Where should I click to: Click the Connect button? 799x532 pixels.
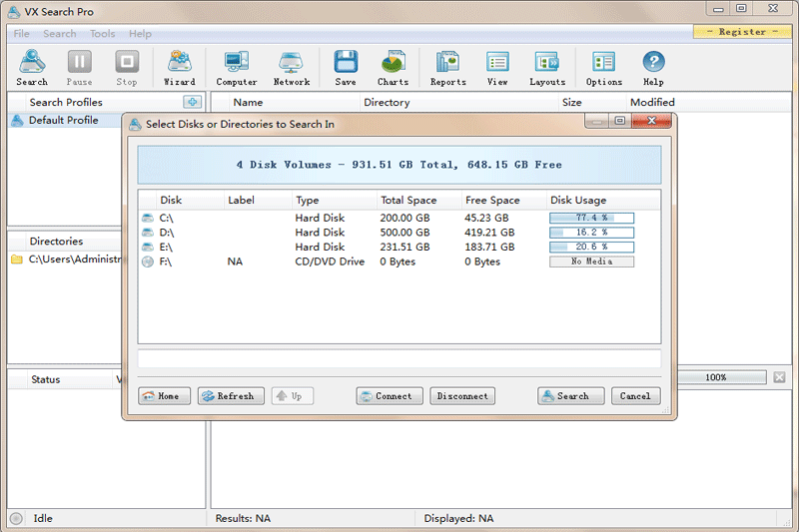pos(390,396)
